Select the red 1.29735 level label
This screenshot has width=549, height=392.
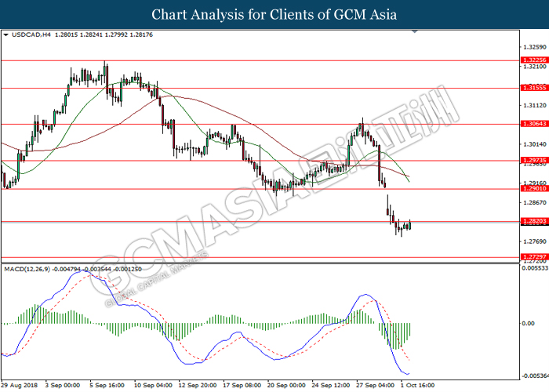tap(534, 160)
